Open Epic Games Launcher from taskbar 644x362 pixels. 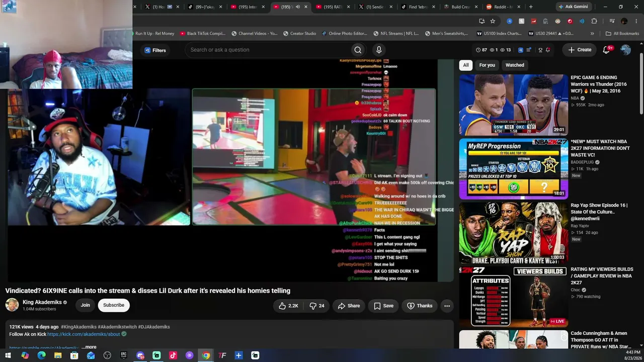coord(124,355)
